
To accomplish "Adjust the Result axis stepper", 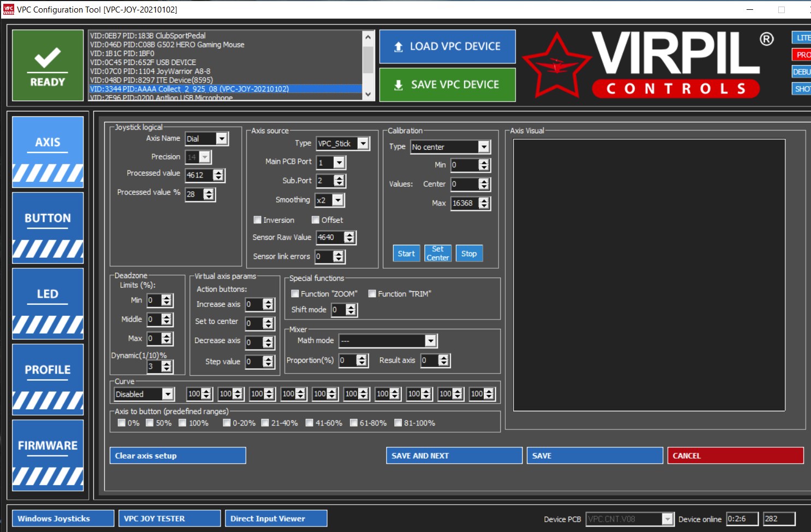I will coord(443,360).
